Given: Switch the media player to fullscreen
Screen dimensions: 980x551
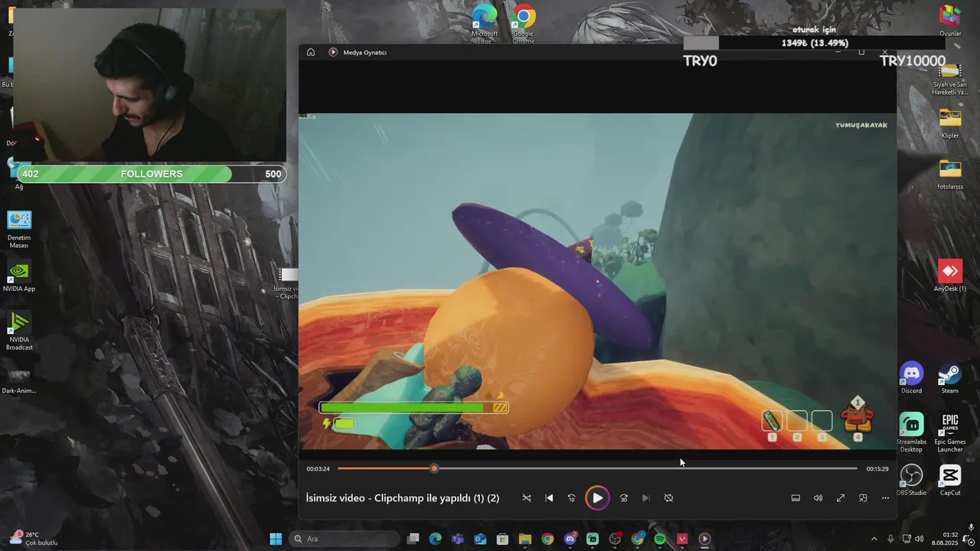Looking at the screenshot, I should pos(841,498).
